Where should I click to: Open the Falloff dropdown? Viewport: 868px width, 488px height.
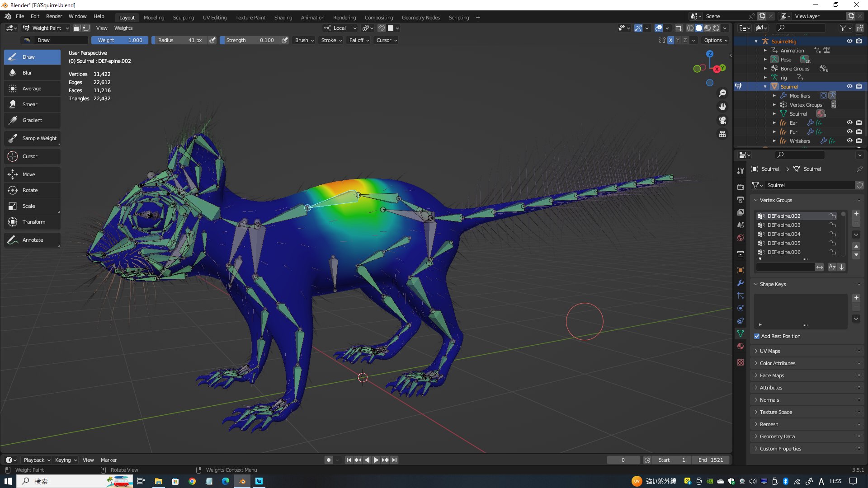(x=359, y=40)
